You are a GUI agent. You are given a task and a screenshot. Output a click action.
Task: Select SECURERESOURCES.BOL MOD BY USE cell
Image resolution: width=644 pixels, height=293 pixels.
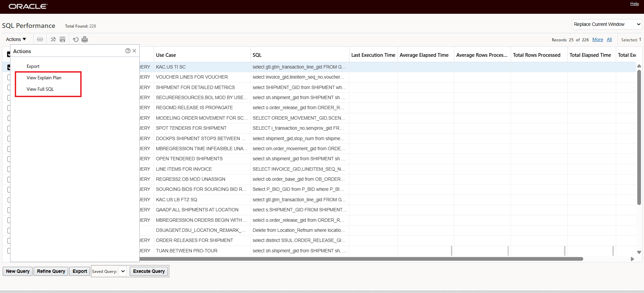(x=202, y=97)
